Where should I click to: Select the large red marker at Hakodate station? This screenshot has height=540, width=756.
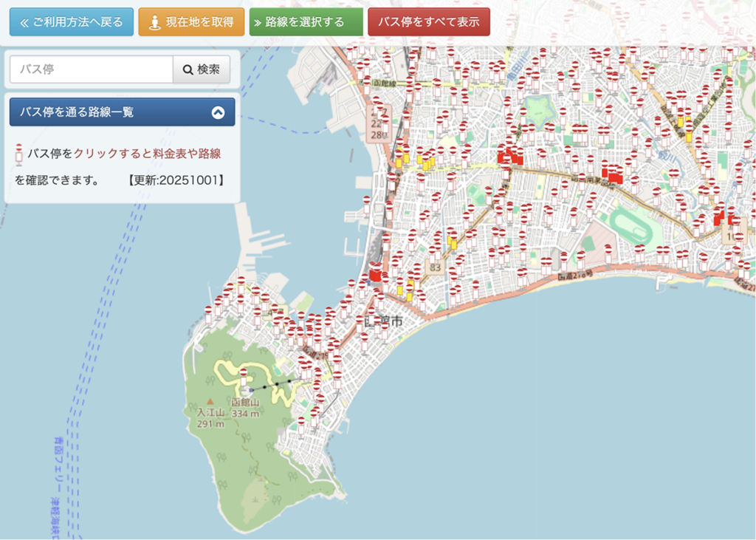(376, 274)
